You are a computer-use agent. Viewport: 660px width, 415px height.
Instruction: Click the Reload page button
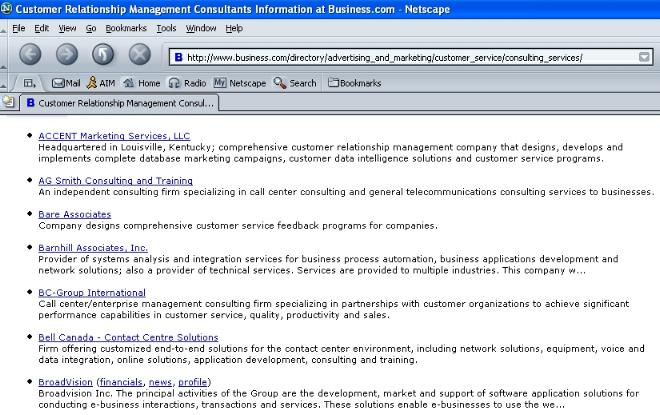click(103, 54)
